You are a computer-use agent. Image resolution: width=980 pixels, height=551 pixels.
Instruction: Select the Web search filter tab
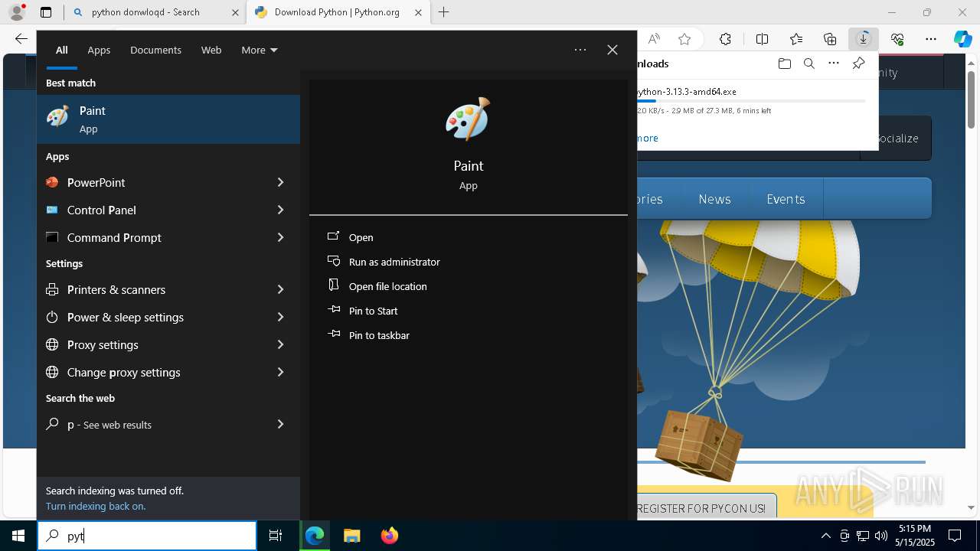tap(211, 50)
